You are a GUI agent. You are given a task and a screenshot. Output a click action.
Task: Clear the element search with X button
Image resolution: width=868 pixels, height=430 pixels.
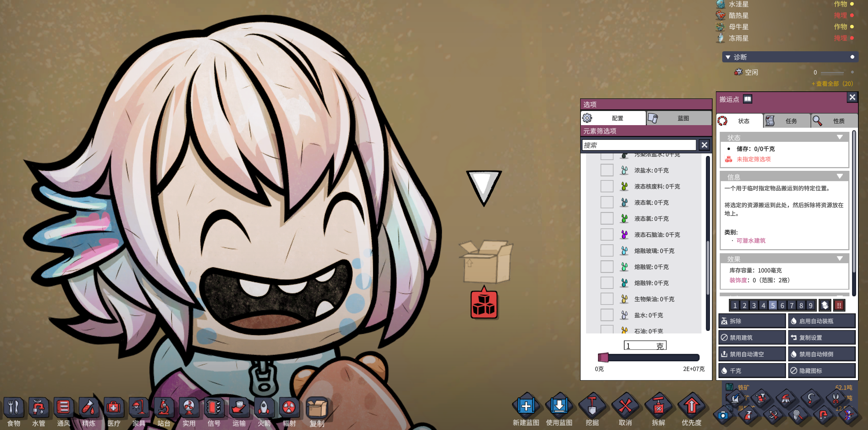tap(704, 145)
